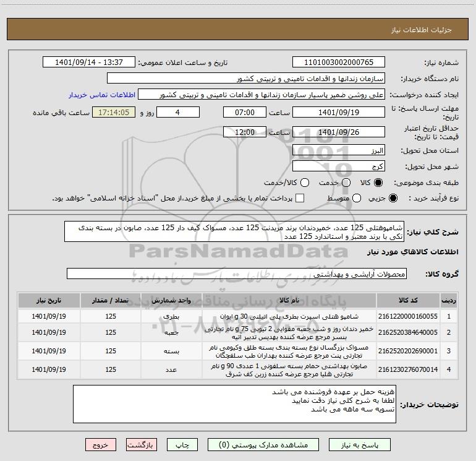The image size is (476, 461).
Task: Select the خدمت radio button
Action: tap(346, 183)
